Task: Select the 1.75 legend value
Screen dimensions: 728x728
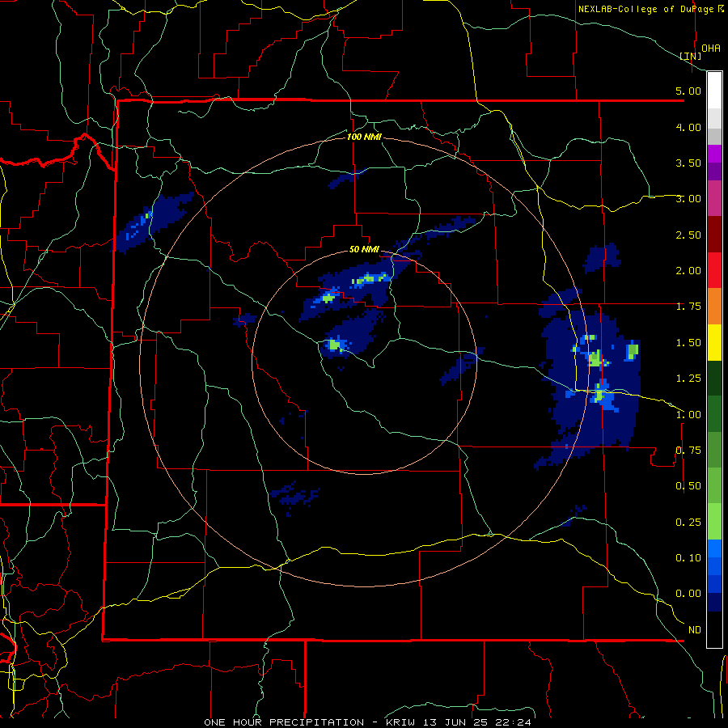Action: click(x=688, y=307)
